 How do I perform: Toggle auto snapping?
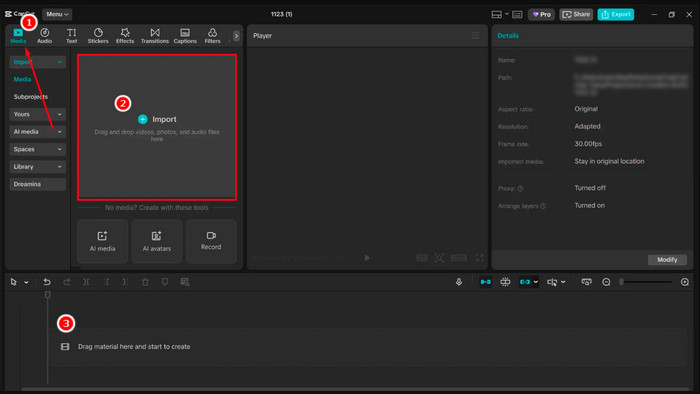click(x=505, y=282)
